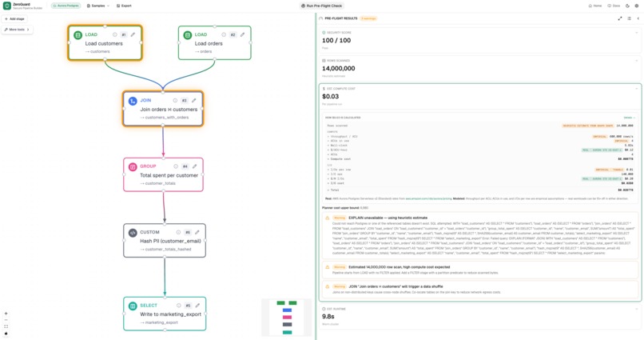Click the Add stage button
Viewport: 644px width, 340px height.
point(14,19)
